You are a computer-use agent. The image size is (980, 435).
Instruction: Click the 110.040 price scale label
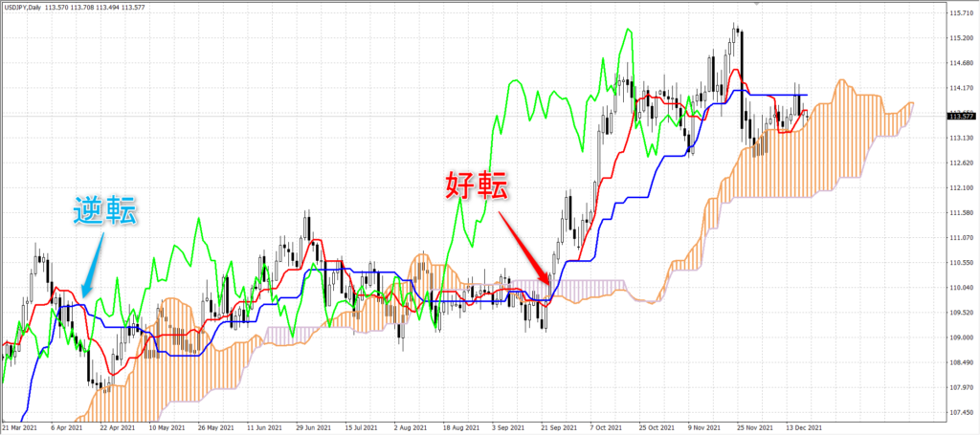961,288
